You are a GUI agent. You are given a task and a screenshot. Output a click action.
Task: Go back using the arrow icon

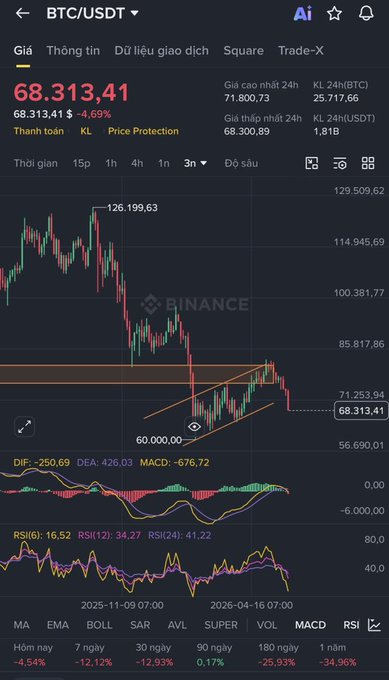tap(22, 13)
